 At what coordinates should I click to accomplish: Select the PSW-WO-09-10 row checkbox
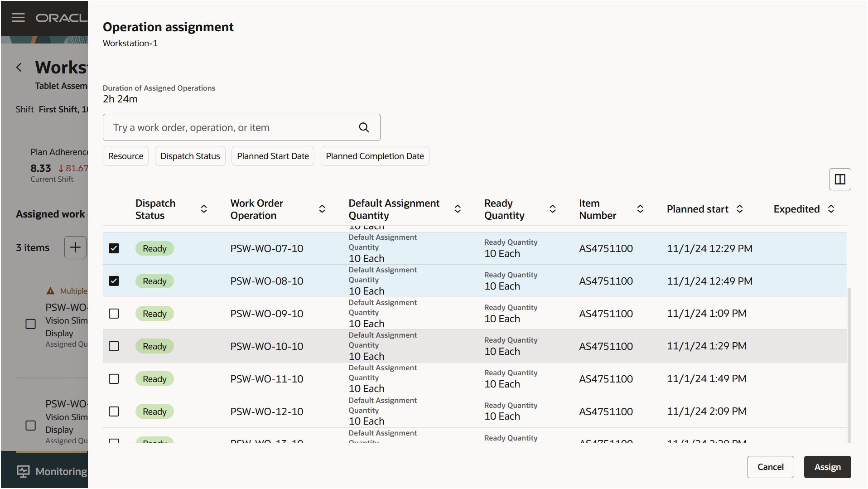pyautogui.click(x=114, y=314)
